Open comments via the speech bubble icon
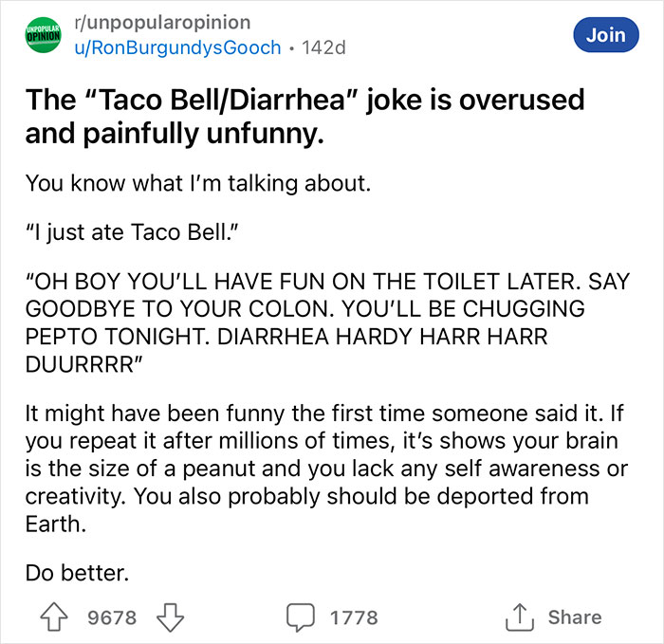Screen dimensions: 664x644 click(x=302, y=617)
